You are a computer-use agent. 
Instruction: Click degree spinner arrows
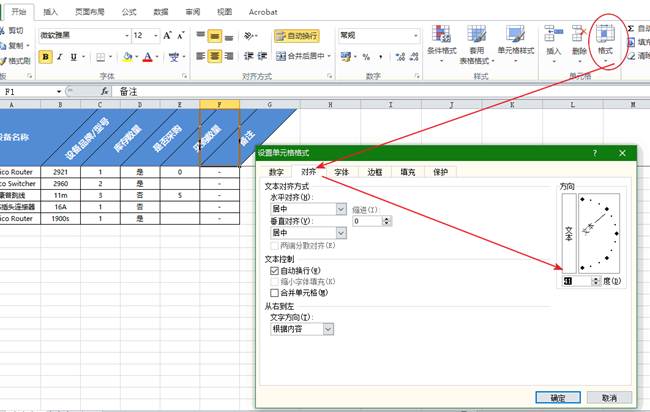(596, 281)
